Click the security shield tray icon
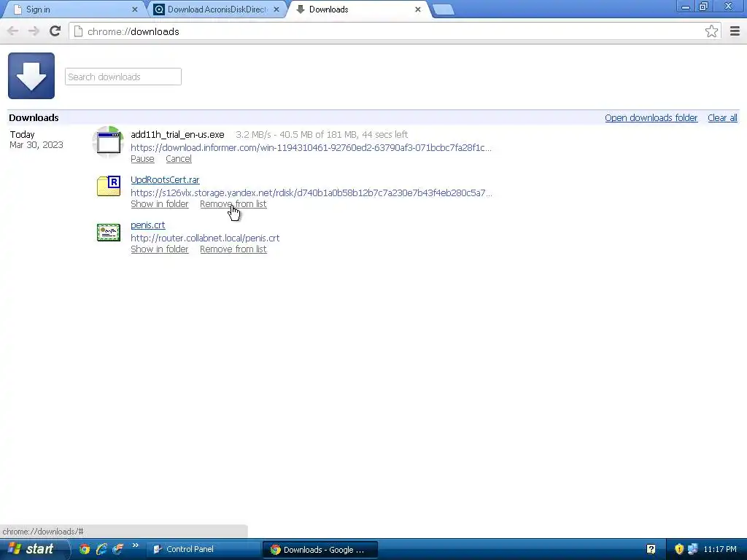Image resolution: width=747 pixels, height=560 pixels. 679,549
